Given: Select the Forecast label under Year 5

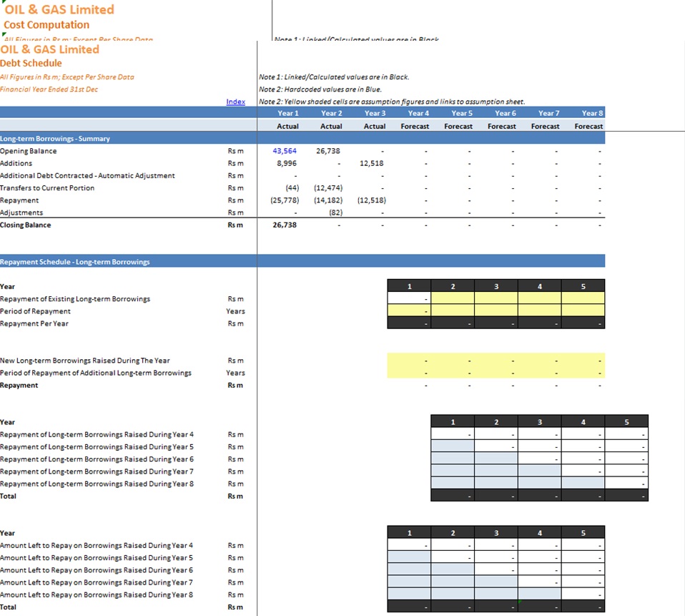Looking at the screenshot, I should pyautogui.click(x=458, y=127).
